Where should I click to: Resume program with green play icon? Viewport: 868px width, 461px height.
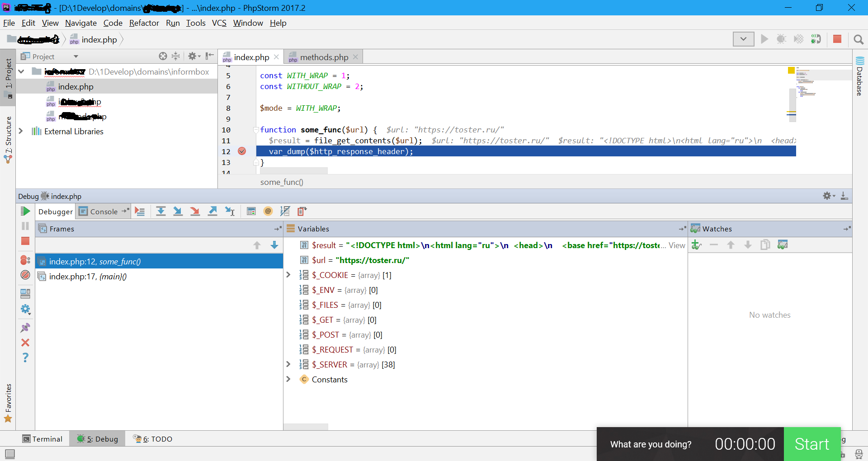pos(25,211)
